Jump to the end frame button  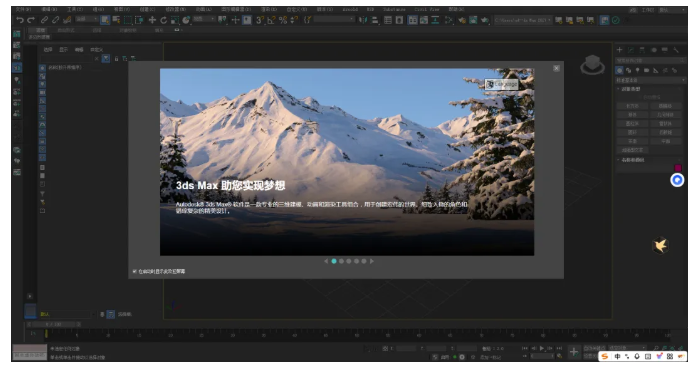click(559, 348)
